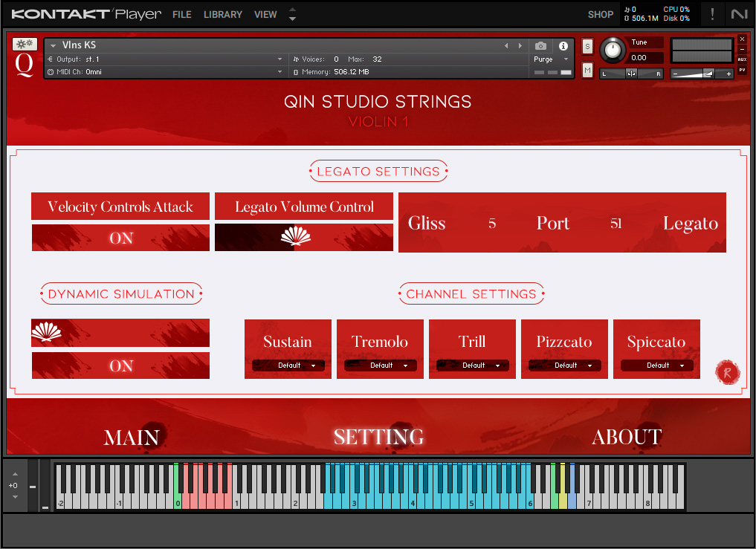
Task: Click the CHANNEL SETTINGS heading
Action: coord(471,293)
